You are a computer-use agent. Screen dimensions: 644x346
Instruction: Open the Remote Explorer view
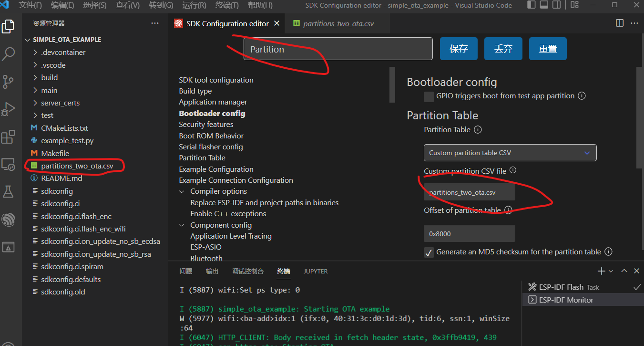click(x=8, y=165)
